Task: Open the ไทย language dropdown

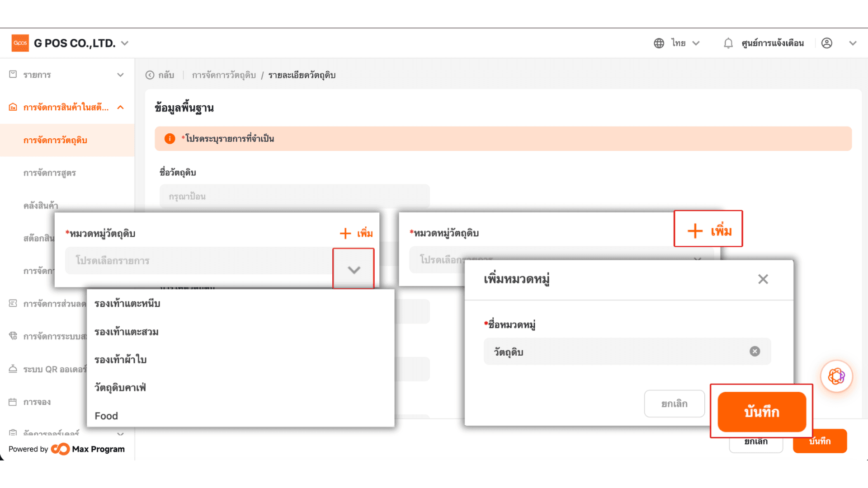Action: [685, 43]
